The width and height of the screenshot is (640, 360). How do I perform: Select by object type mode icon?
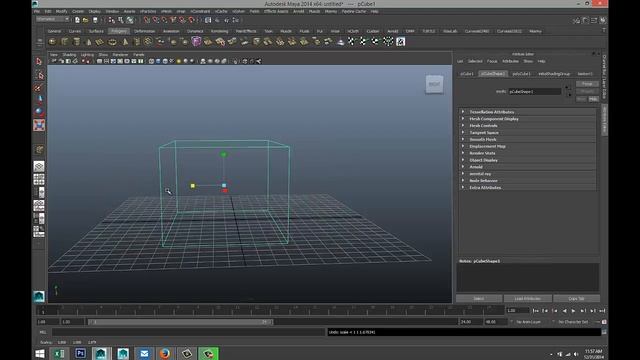coord(121,20)
